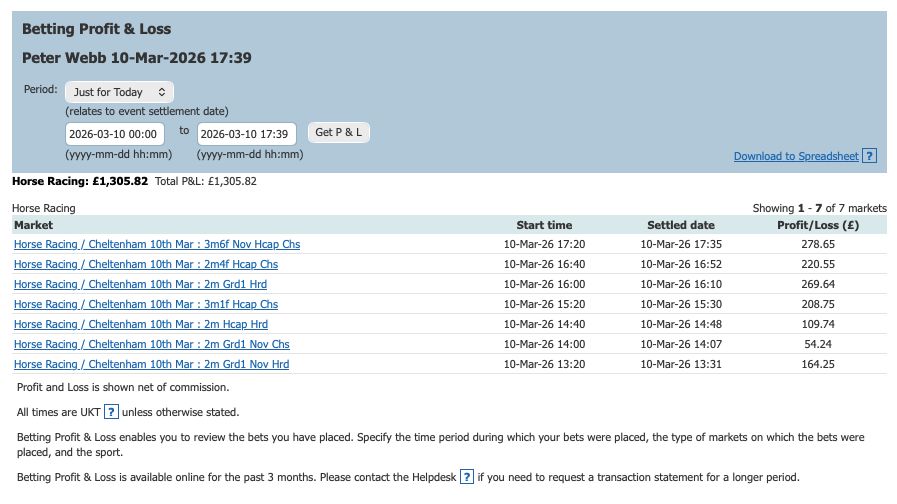Click the end date field 2026-03-10 17:39
This screenshot has width=897, height=504.
247,134
